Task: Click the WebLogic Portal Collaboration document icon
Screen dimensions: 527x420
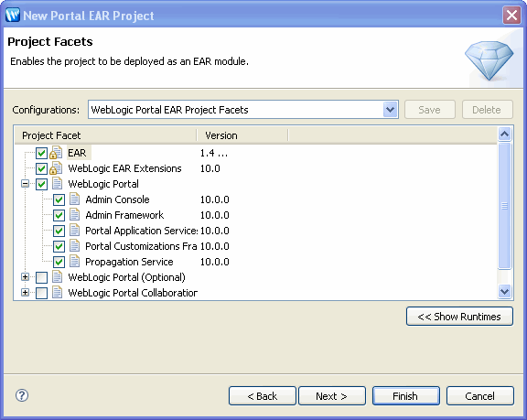Action: tap(57, 293)
